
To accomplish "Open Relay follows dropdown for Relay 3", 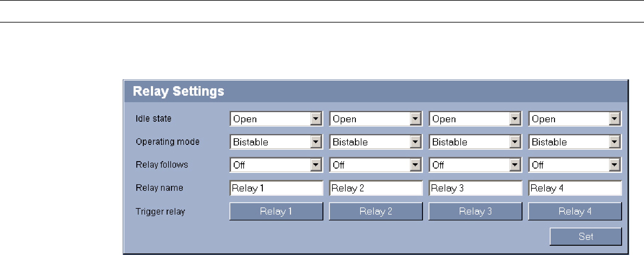I will [x=475, y=165].
